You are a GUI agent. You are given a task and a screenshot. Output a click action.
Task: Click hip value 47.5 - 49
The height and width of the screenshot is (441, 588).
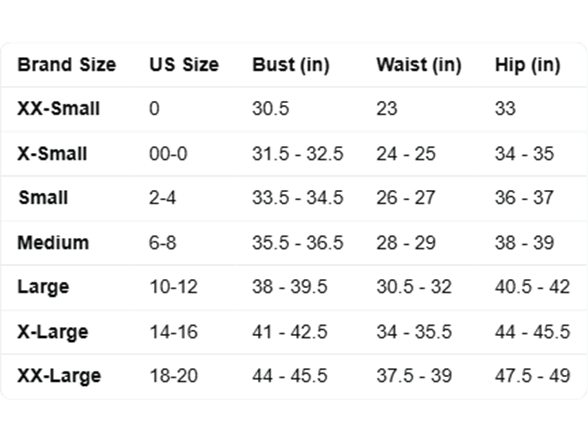[x=532, y=376]
